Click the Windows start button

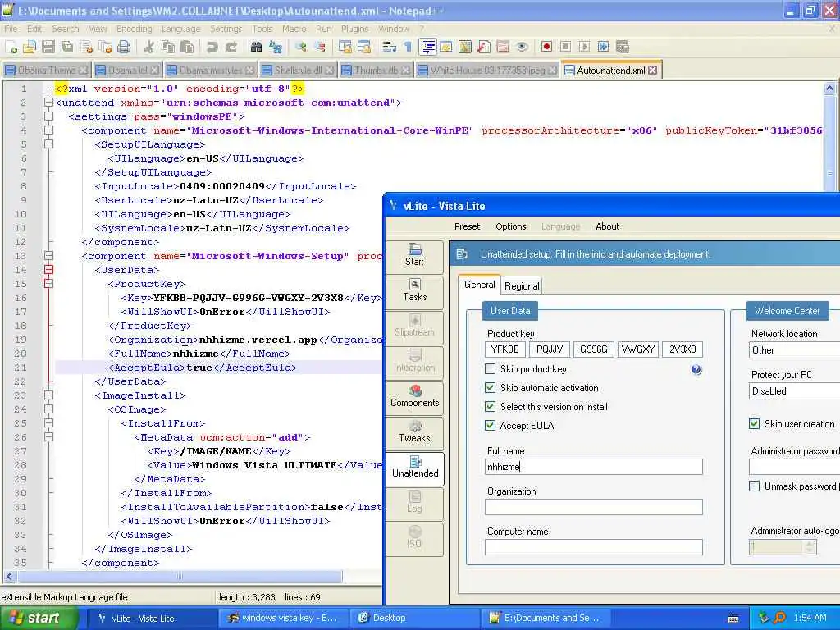pos(38,619)
